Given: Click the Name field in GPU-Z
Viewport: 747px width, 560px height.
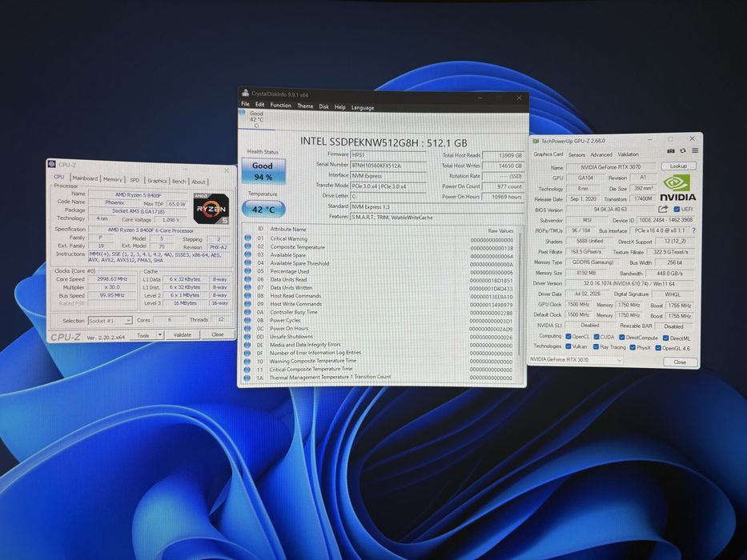Looking at the screenshot, I should [611, 167].
